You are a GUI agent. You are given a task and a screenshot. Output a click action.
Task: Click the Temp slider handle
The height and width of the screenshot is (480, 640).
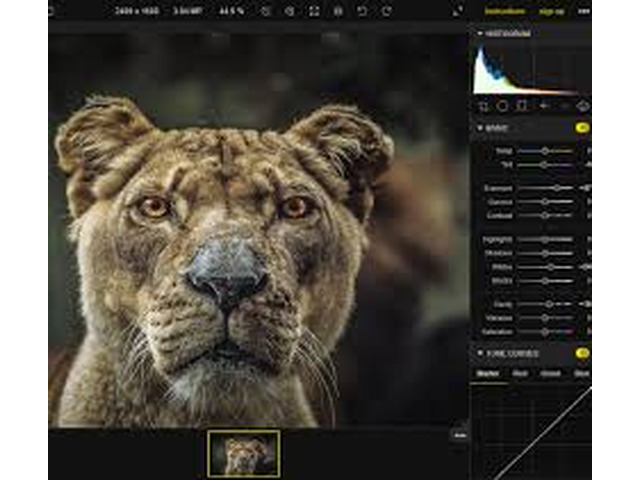545,151
